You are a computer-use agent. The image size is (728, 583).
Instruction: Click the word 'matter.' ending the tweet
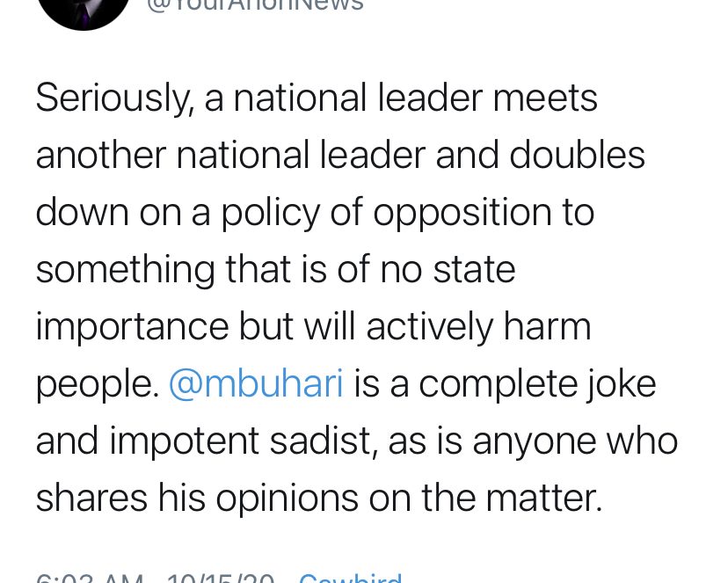click(544, 498)
